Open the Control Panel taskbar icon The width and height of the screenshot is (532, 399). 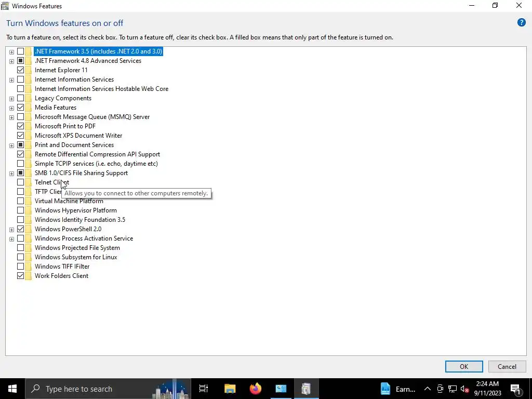tap(281, 389)
